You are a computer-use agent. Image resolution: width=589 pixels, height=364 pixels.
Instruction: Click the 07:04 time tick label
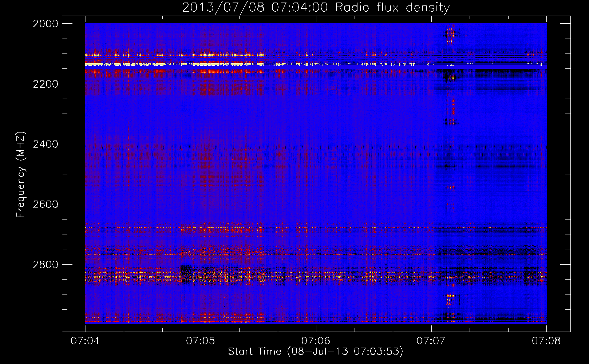(85, 341)
